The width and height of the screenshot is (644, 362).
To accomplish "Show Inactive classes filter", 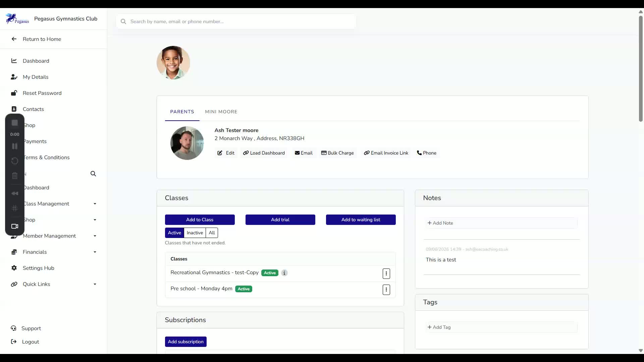I will pyautogui.click(x=195, y=233).
